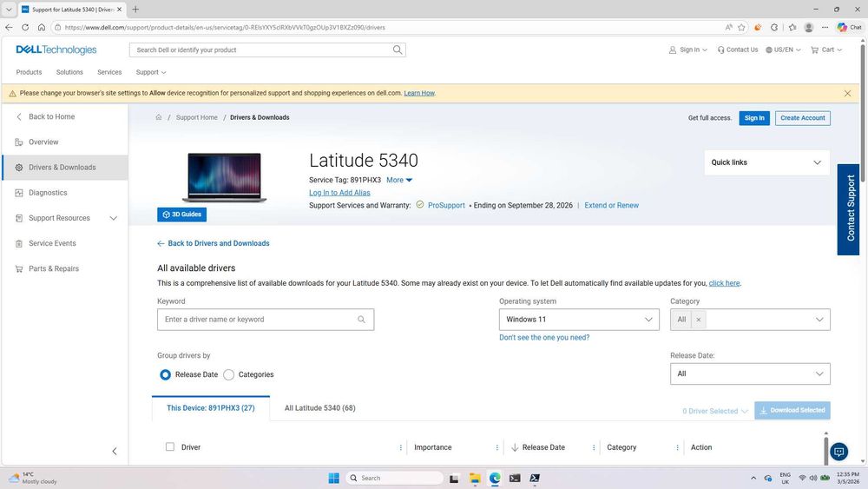Select the Release Date radio button
The width and height of the screenshot is (868, 489).
coord(165,375)
